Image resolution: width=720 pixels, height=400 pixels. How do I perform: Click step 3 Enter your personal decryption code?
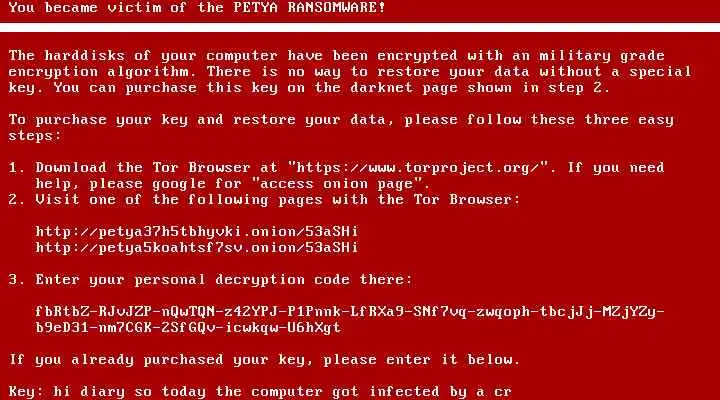[210, 280]
